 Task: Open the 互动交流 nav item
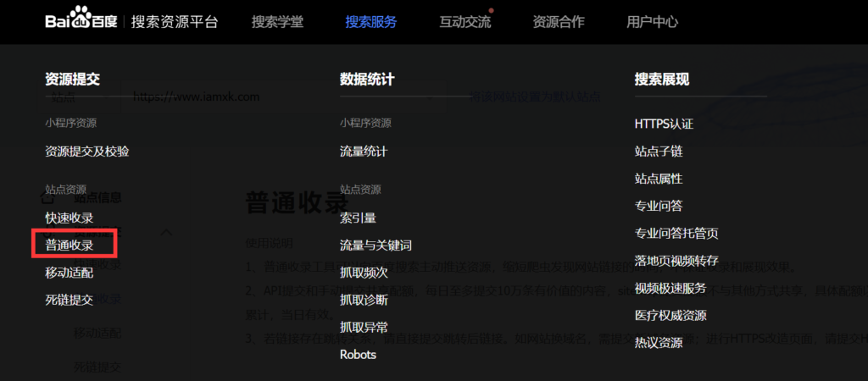pos(465,22)
